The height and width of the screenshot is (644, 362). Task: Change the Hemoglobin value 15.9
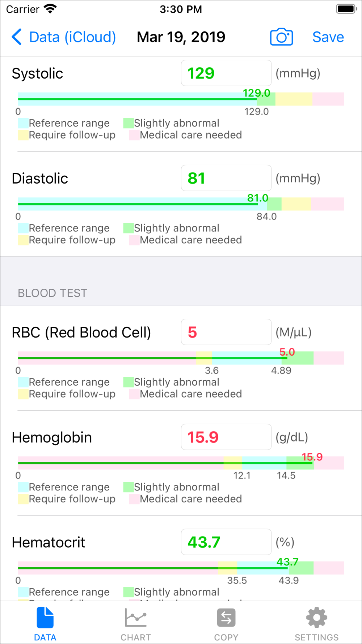point(226,437)
